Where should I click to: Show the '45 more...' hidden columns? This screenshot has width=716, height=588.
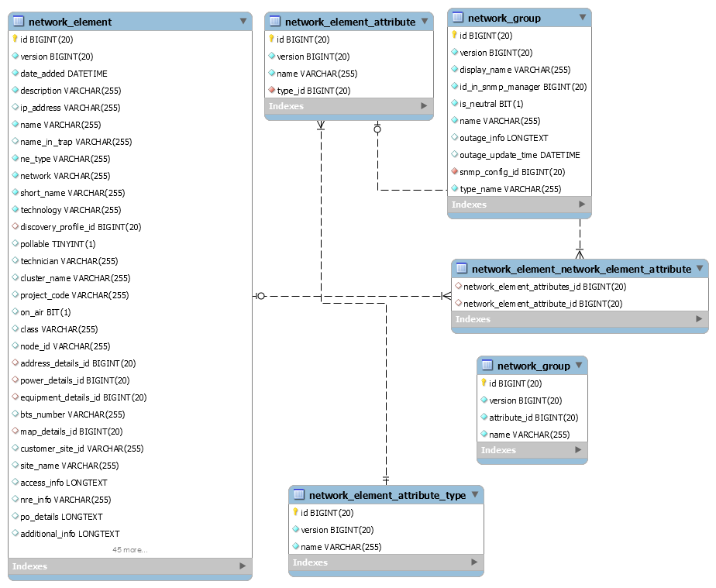[129, 550]
